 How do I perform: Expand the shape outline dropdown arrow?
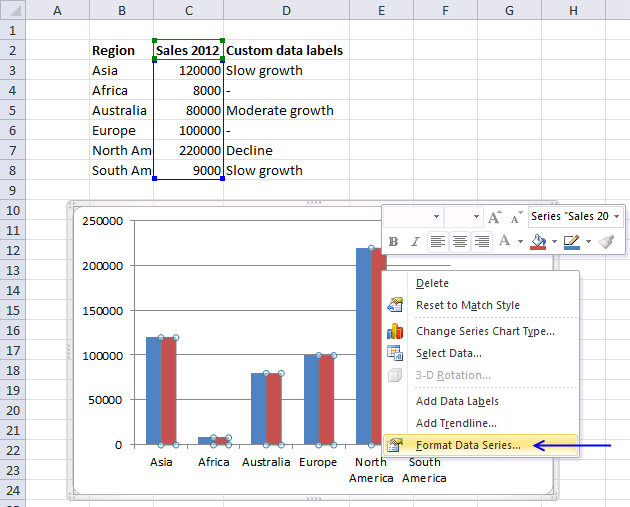tap(588, 241)
